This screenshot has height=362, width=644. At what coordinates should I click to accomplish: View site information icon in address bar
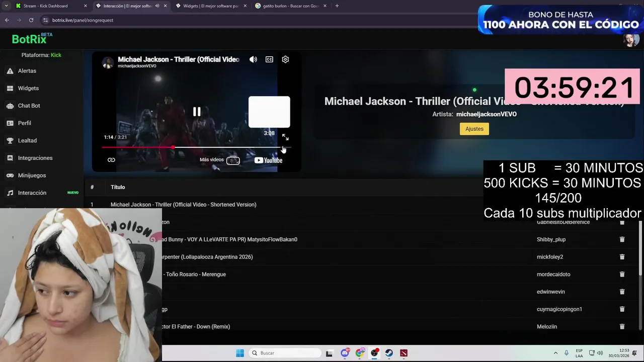click(46, 20)
